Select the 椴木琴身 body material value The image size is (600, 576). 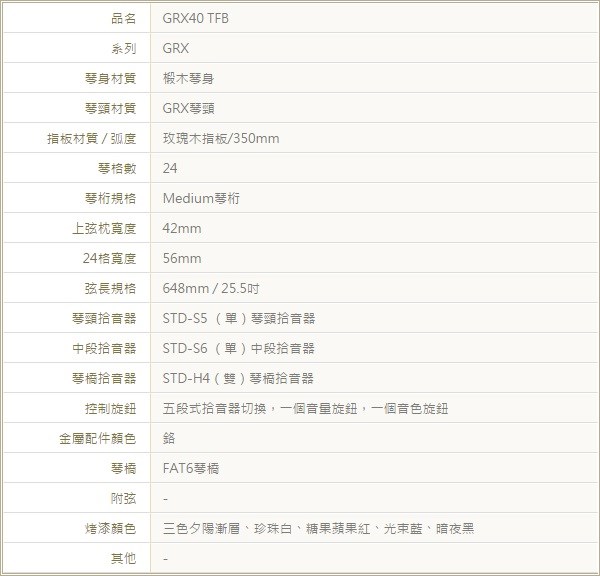point(187,78)
